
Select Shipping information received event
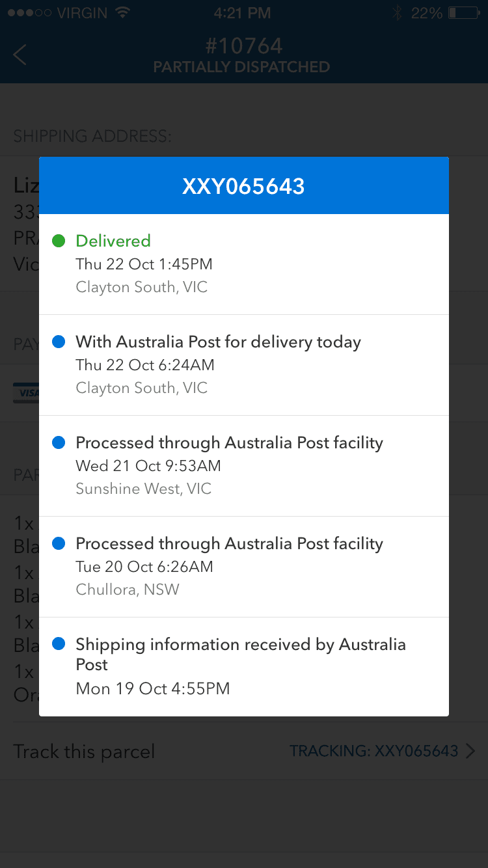pos(243,666)
